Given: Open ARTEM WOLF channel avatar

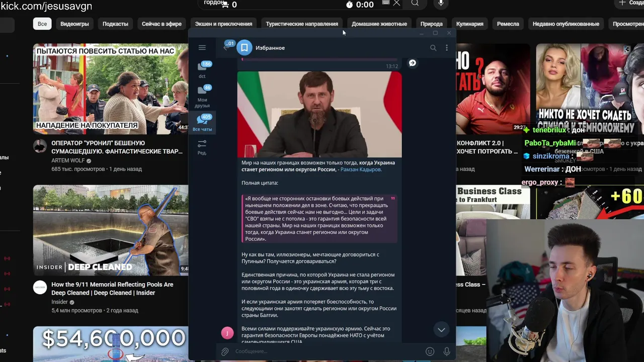Looking at the screenshot, I should [40, 146].
